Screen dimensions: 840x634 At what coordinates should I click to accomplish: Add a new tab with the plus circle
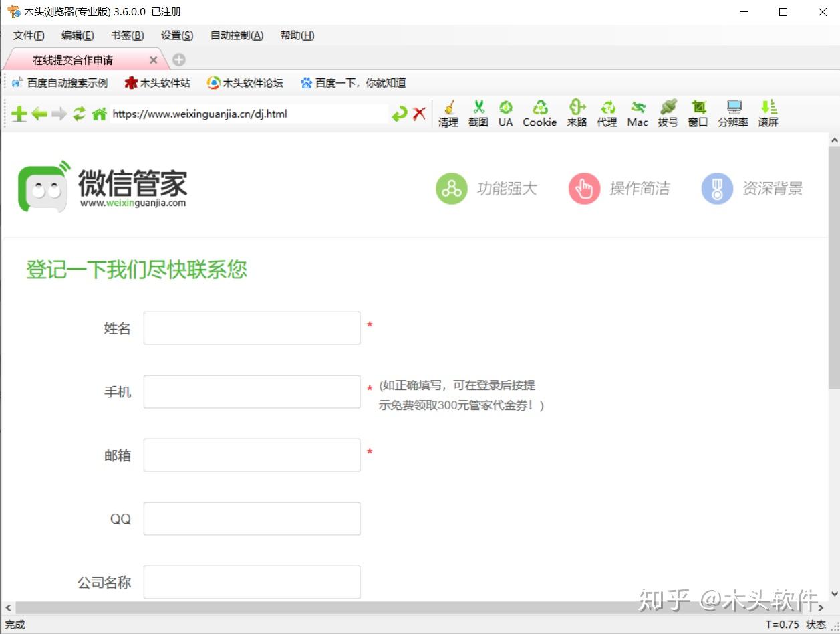(x=179, y=60)
